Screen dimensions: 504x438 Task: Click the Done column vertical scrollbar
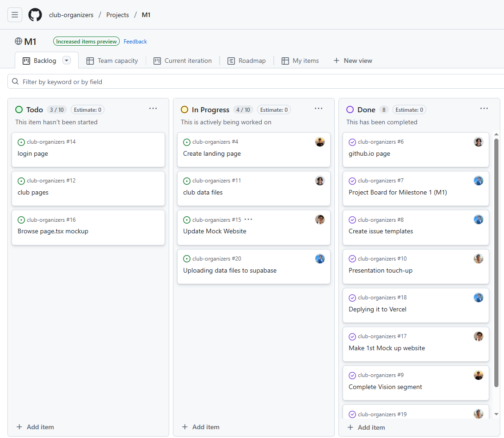(x=497, y=259)
